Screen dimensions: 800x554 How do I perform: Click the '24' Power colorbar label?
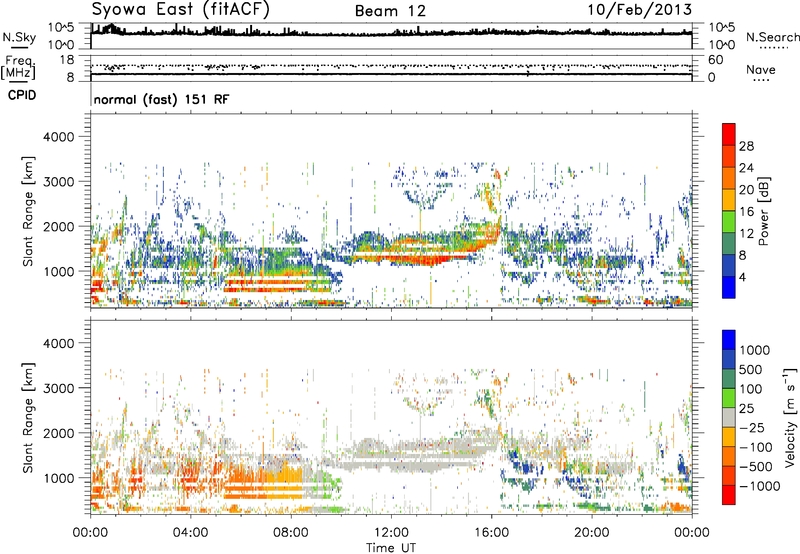tap(746, 168)
